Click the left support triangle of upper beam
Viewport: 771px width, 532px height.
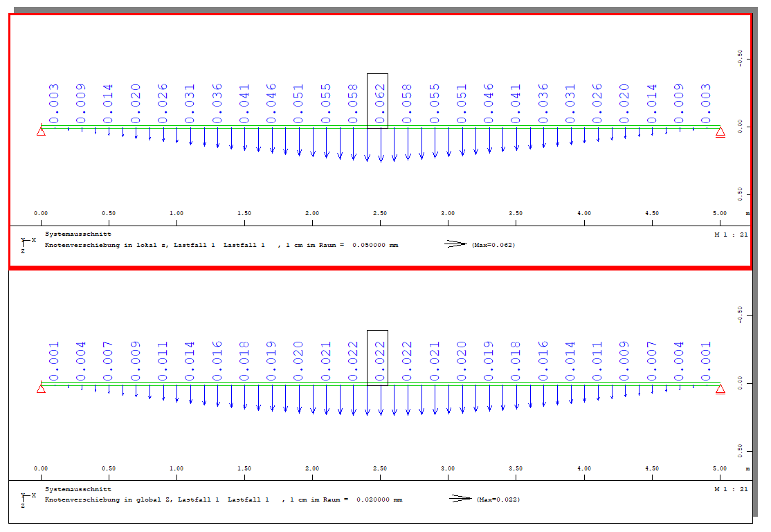[42, 131]
